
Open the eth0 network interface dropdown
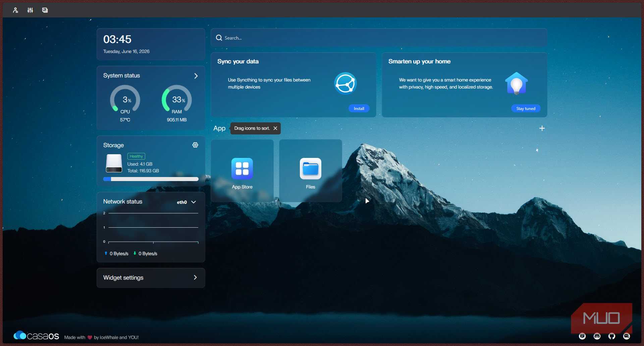(186, 202)
